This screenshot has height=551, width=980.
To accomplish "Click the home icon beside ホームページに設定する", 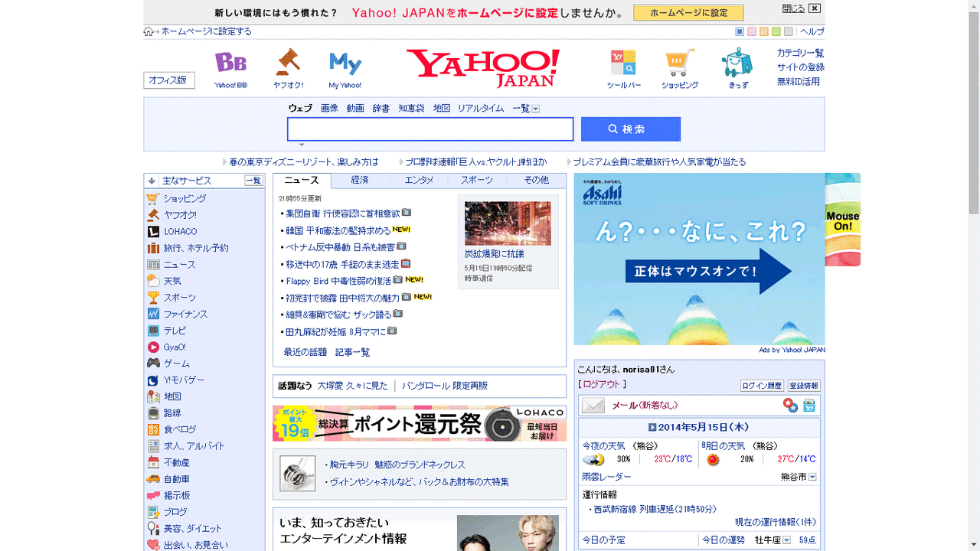I will click(x=149, y=31).
